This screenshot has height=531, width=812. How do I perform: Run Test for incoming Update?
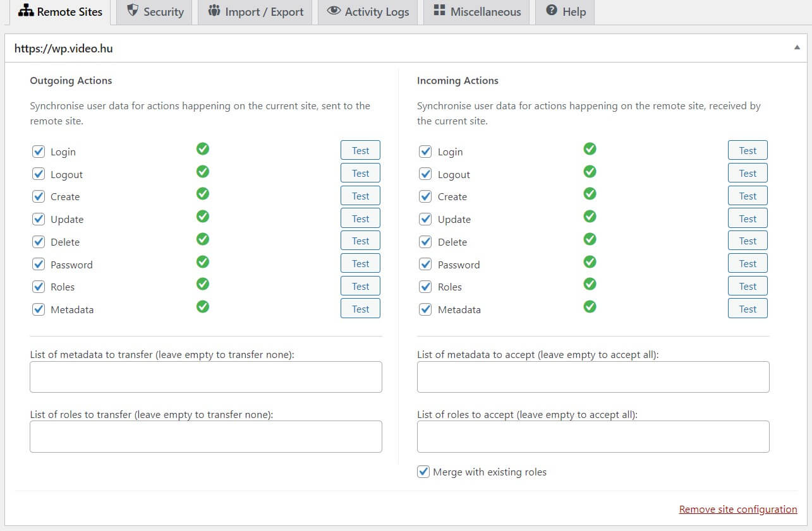(748, 218)
